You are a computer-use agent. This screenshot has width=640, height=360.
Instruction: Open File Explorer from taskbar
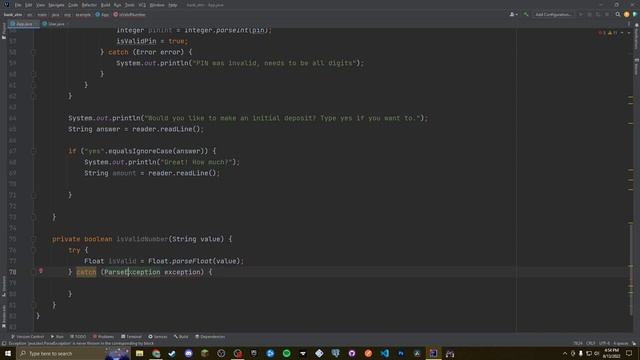pos(140,353)
